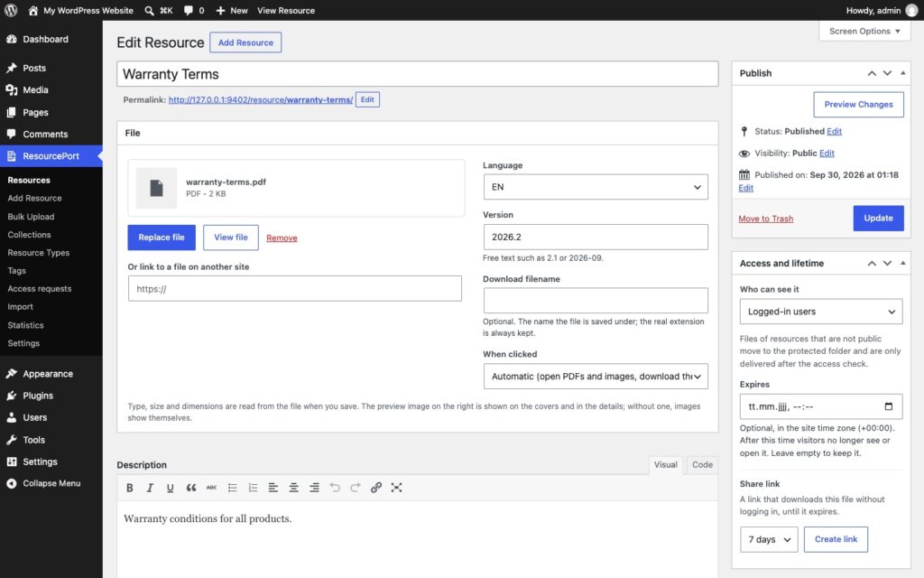Apply italic formatting in the description editor
The height and width of the screenshot is (578, 924).
coord(150,488)
